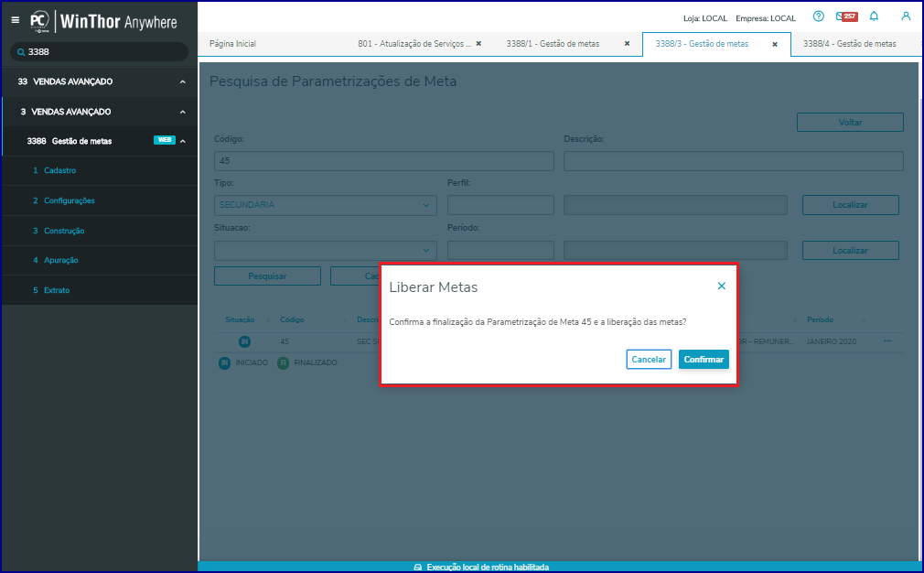Click the sidebar search field with 3388
This screenshot has height=573, width=924.
click(x=99, y=52)
